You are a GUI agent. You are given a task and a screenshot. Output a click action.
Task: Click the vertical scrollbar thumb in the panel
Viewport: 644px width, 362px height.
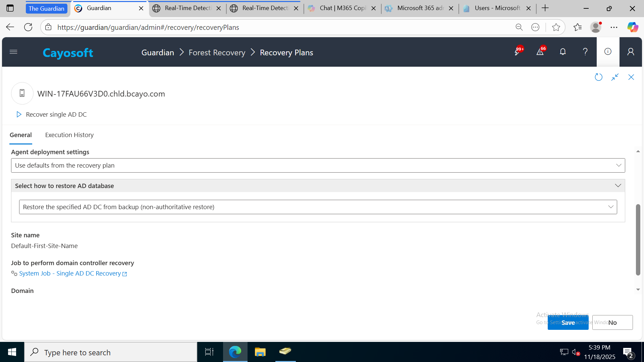[x=638, y=240]
